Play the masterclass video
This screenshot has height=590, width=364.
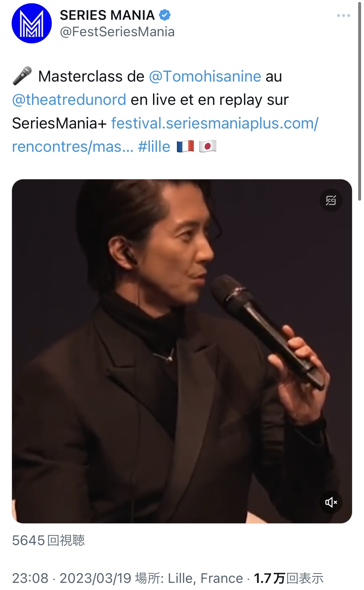[x=182, y=351]
